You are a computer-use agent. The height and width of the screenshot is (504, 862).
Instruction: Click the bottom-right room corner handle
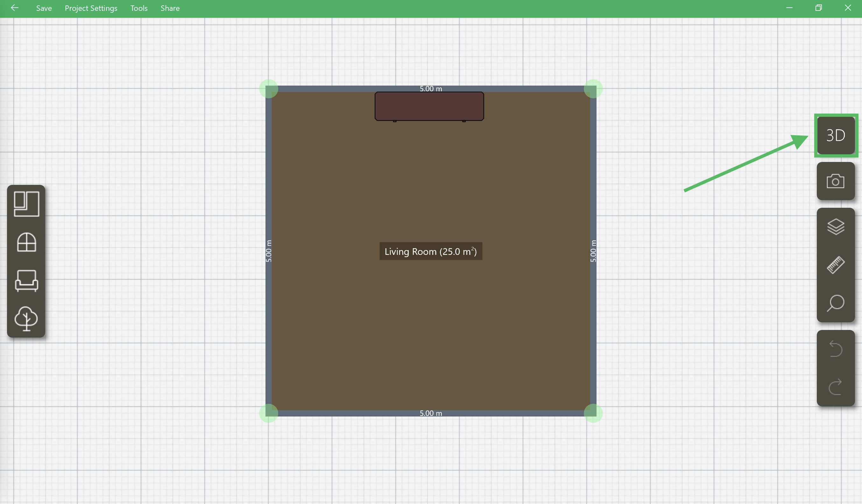point(593,413)
